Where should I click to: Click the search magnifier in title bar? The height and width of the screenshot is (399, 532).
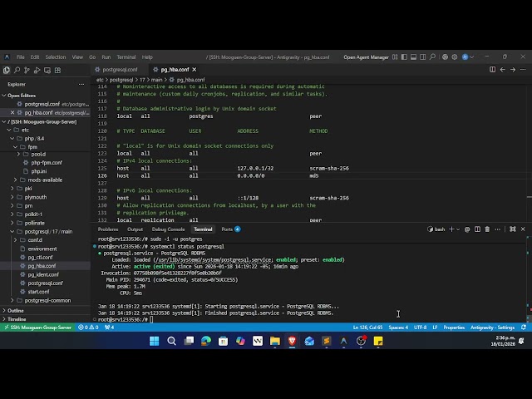432,57
